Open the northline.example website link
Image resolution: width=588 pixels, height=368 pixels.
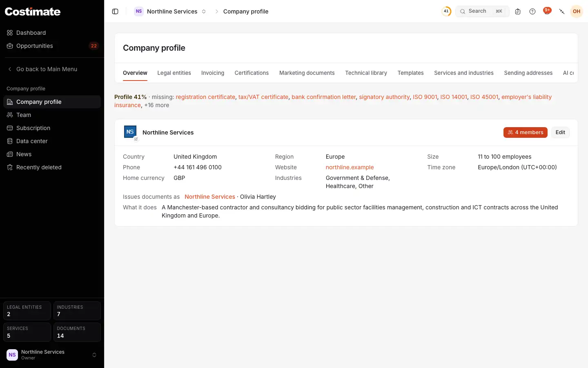coord(350,167)
